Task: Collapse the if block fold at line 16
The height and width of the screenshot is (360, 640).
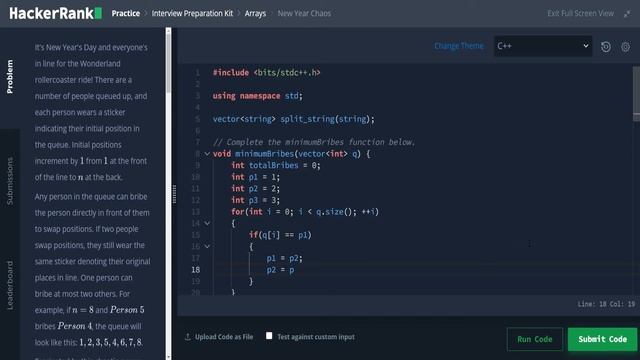Action: (207, 247)
